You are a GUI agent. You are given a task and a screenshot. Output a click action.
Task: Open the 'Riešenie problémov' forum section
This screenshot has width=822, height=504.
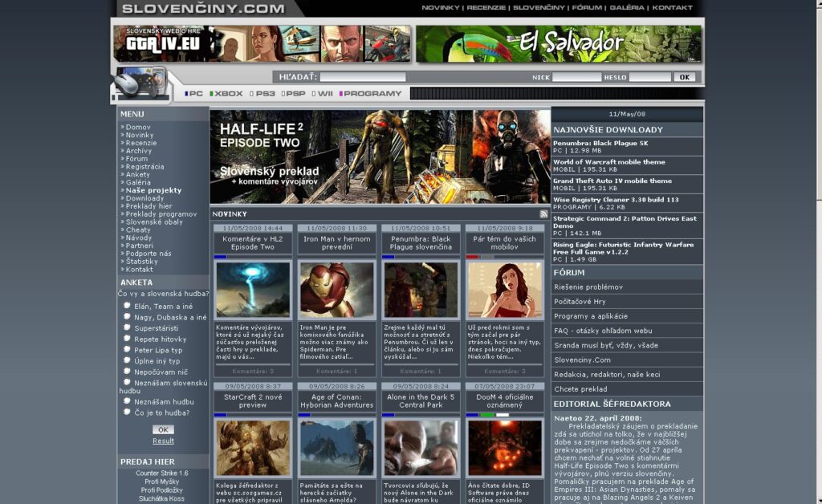coord(588,287)
